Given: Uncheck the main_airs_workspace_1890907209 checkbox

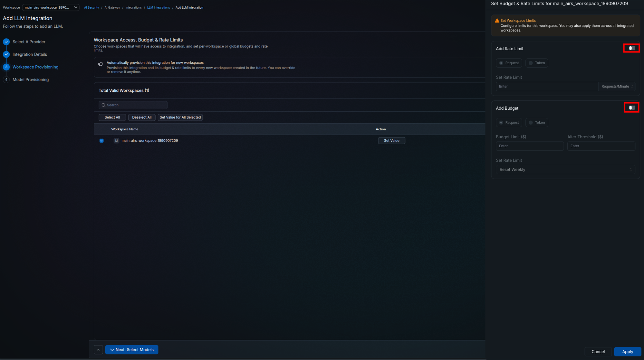Looking at the screenshot, I should tap(101, 141).
